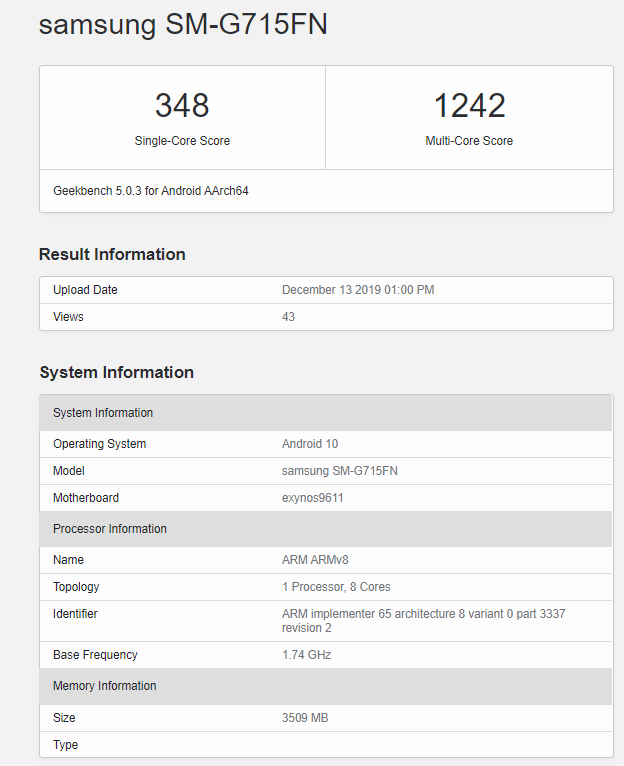Click the Base Frequency label
Image resolution: width=624 pixels, height=766 pixels.
coord(95,655)
